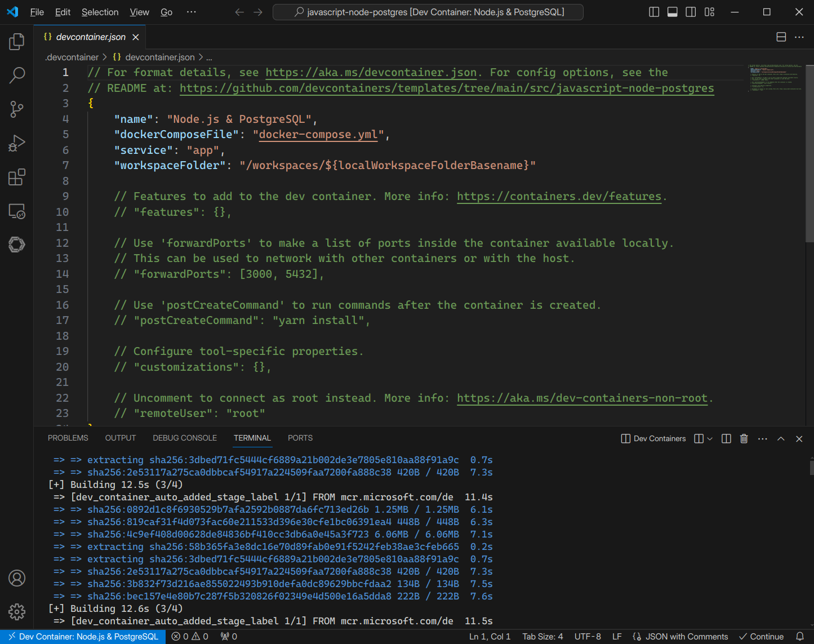Open the Explorer view in activity bar
Screen dimensions: 814x644
pyautogui.click(x=17, y=42)
